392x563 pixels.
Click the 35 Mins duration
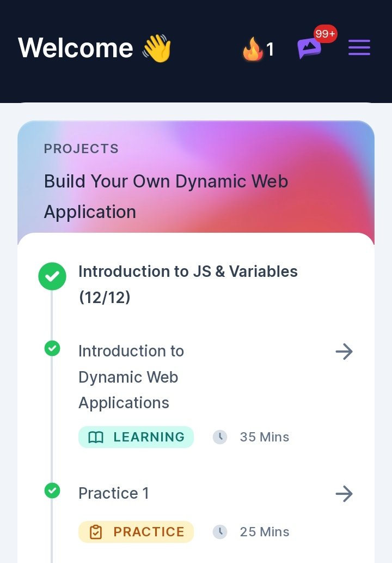264,437
